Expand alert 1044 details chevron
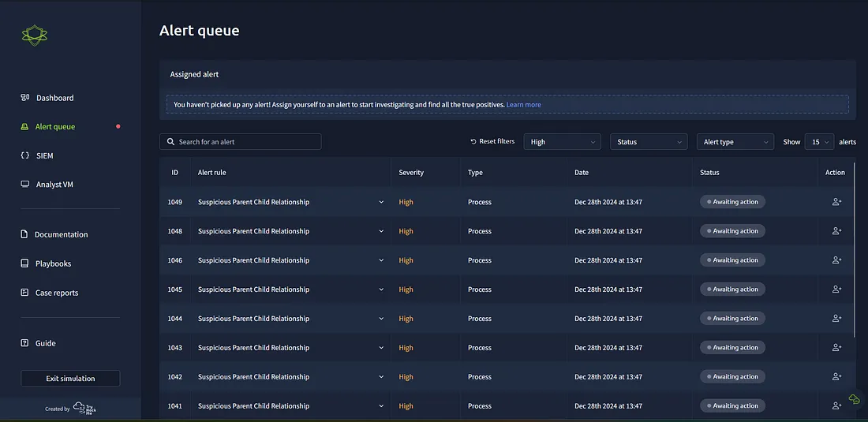Viewport: 868px width, 422px height. pos(381,319)
